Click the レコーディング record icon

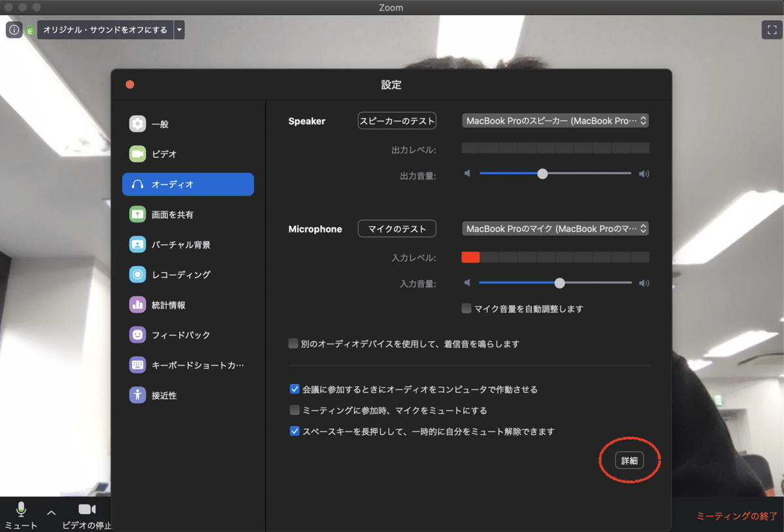click(137, 275)
